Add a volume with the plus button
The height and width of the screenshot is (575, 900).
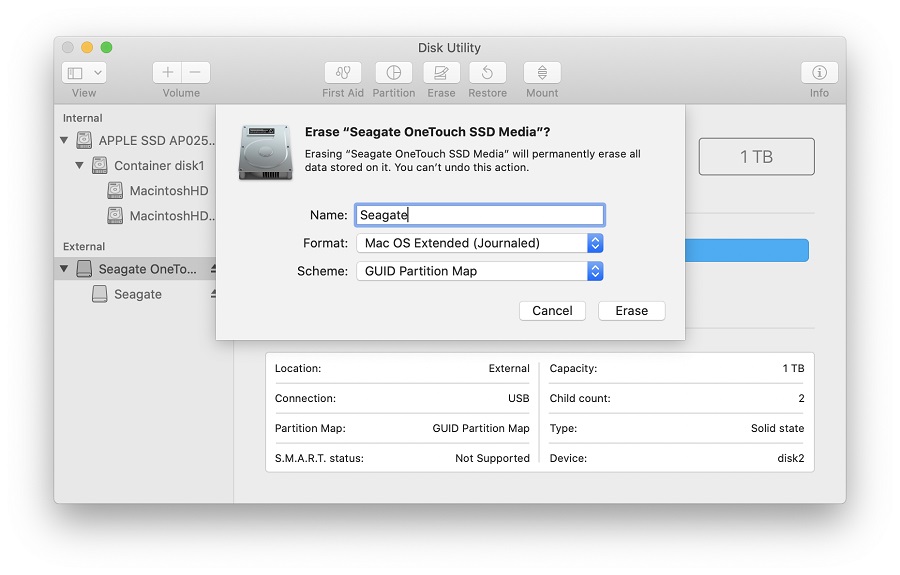tap(168, 72)
